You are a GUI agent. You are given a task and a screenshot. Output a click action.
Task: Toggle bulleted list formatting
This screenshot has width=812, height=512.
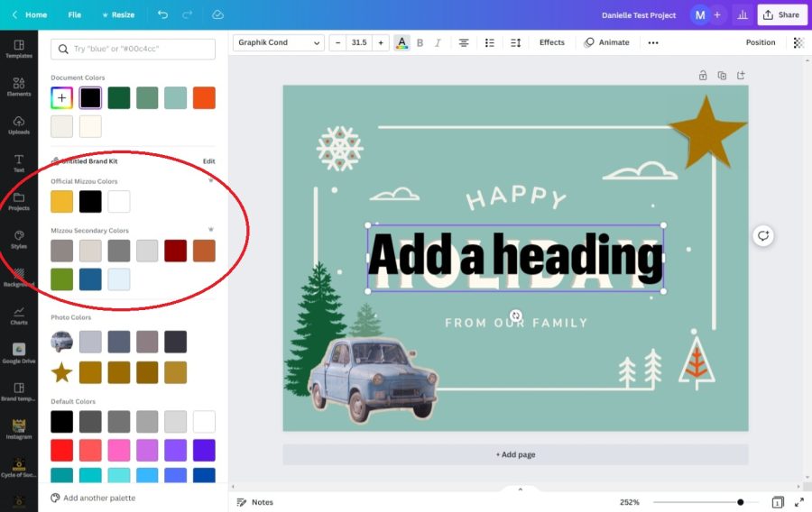tap(489, 42)
